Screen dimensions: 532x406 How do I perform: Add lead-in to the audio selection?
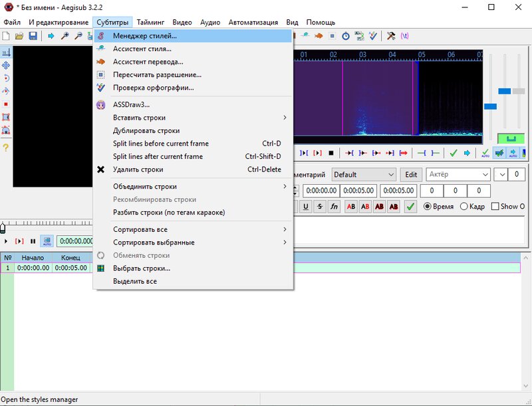[x=422, y=153]
